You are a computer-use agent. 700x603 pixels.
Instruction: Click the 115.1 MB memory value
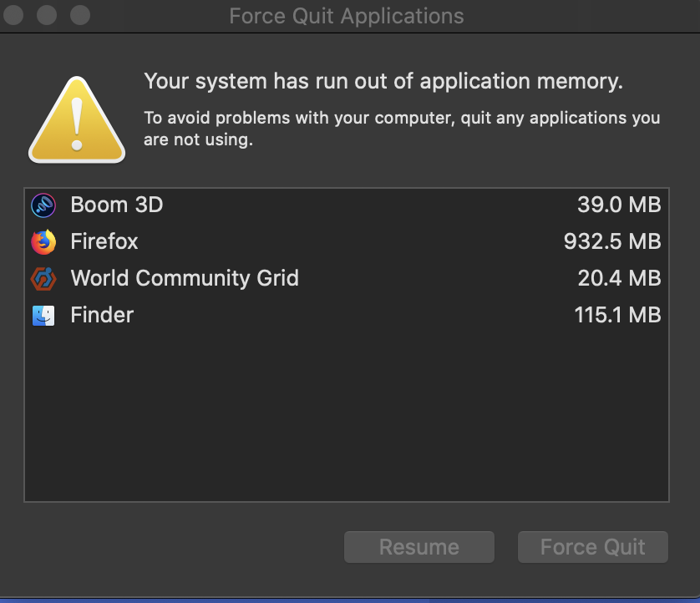(x=617, y=315)
